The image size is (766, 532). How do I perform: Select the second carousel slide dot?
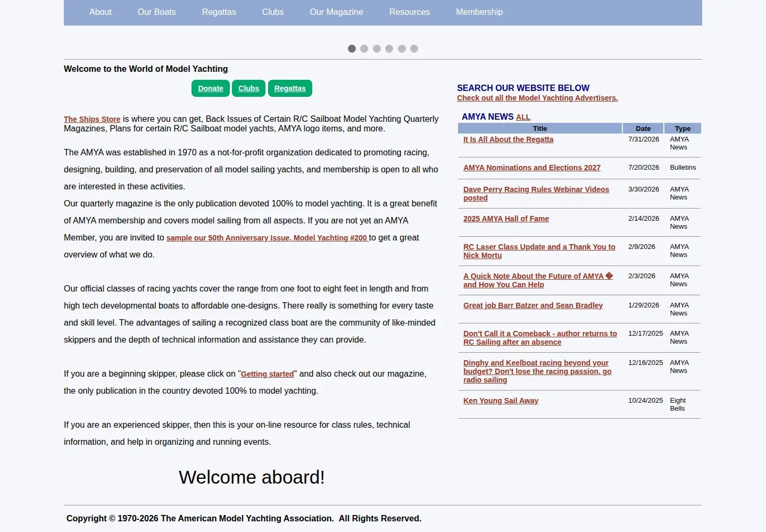(x=364, y=48)
